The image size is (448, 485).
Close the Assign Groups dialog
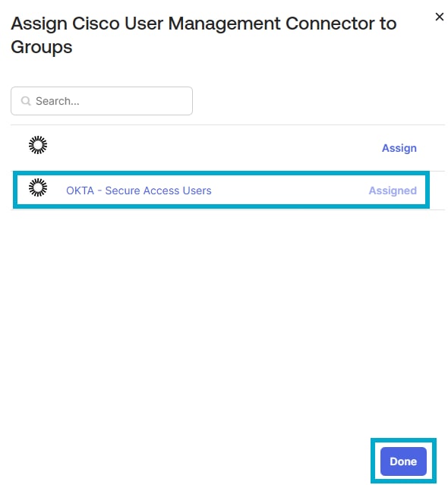[x=440, y=17]
